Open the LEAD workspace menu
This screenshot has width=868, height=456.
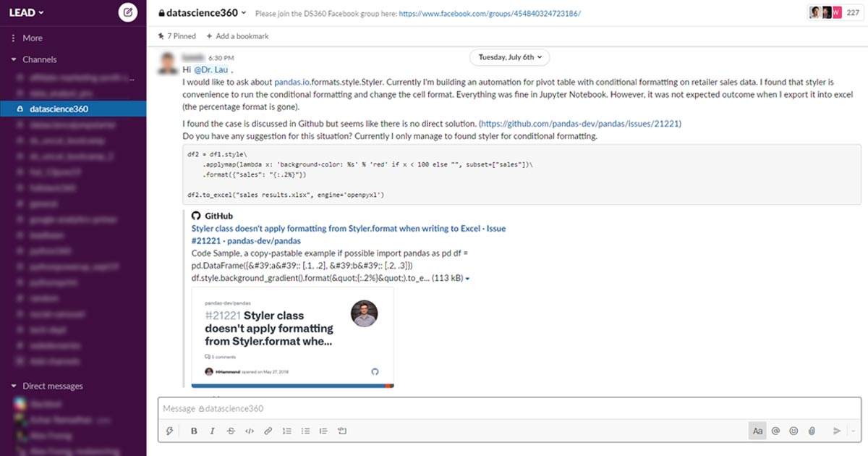26,12
